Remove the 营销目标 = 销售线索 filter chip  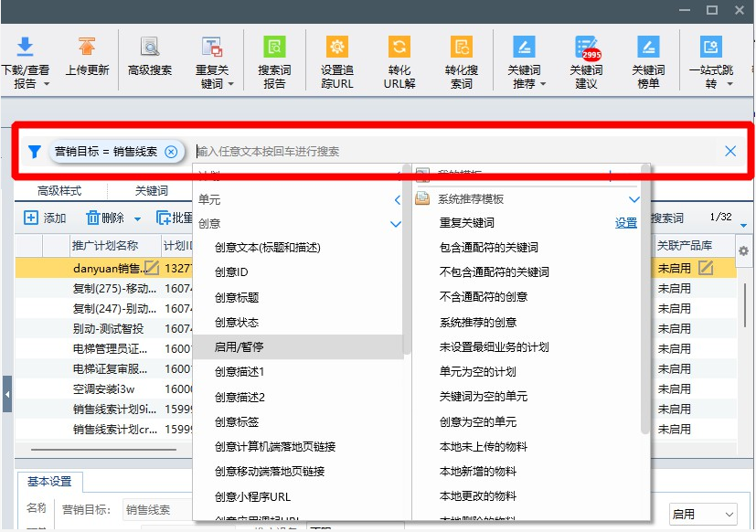[171, 152]
